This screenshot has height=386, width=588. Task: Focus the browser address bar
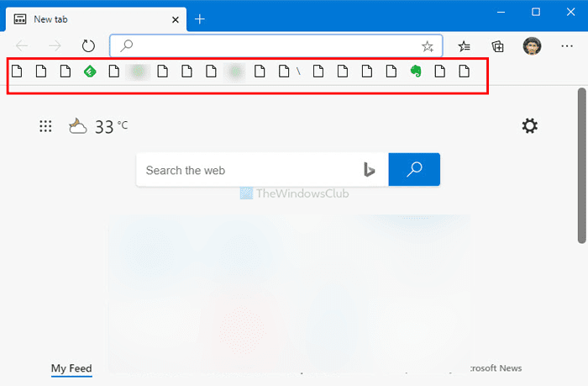276,45
